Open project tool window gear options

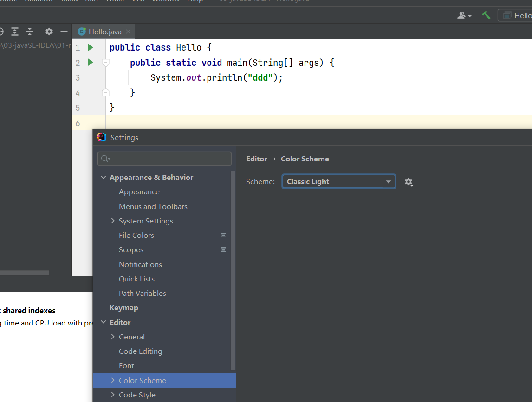49,32
